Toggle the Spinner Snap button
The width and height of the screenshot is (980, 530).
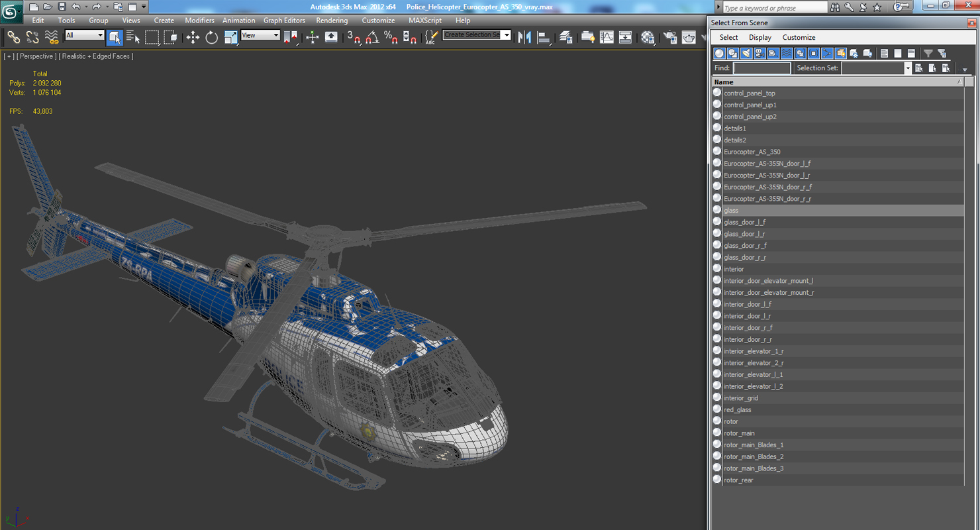(x=410, y=37)
